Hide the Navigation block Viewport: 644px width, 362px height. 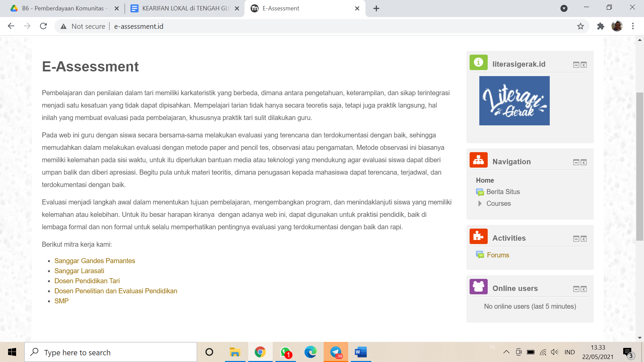[576, 162]
